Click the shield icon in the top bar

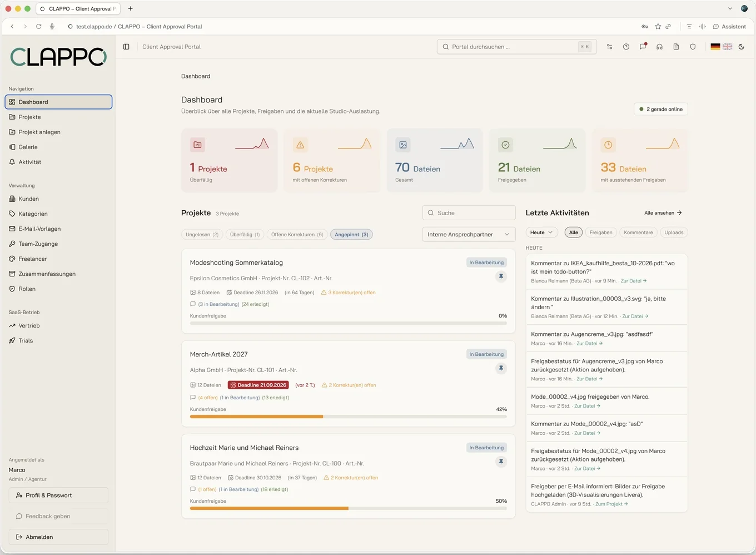(x=693, y=47)
